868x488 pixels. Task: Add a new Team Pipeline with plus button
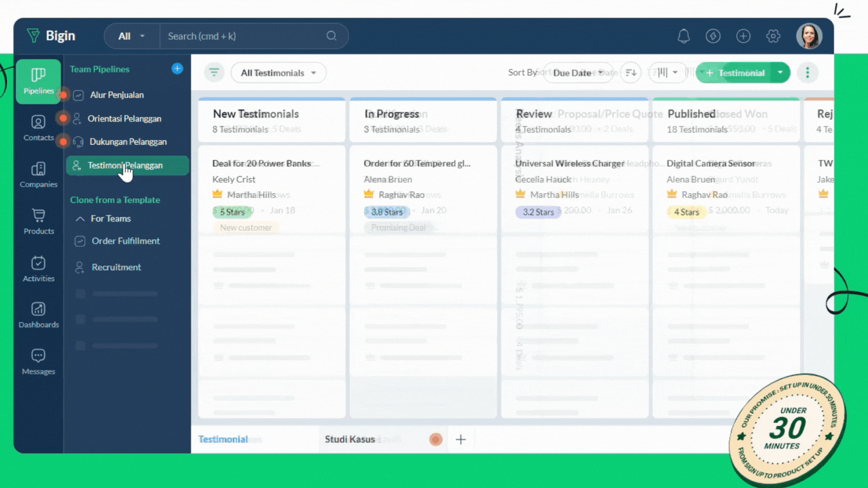coord(177,69)
